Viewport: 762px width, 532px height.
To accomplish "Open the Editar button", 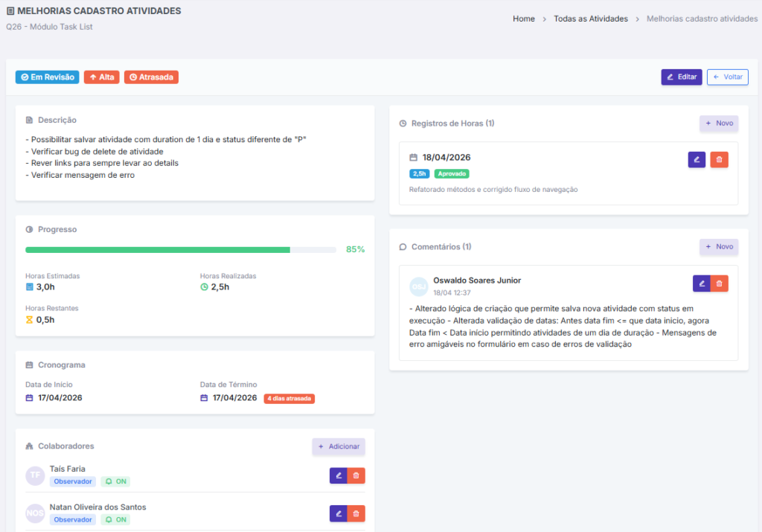I will coord(681,77).
